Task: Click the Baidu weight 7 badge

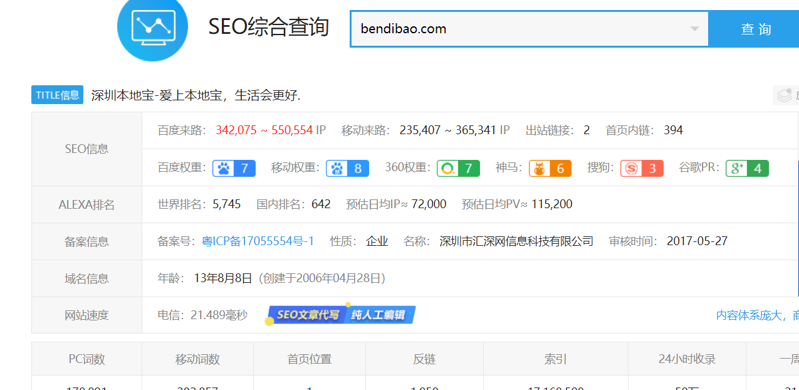Action: pos(234,168)
